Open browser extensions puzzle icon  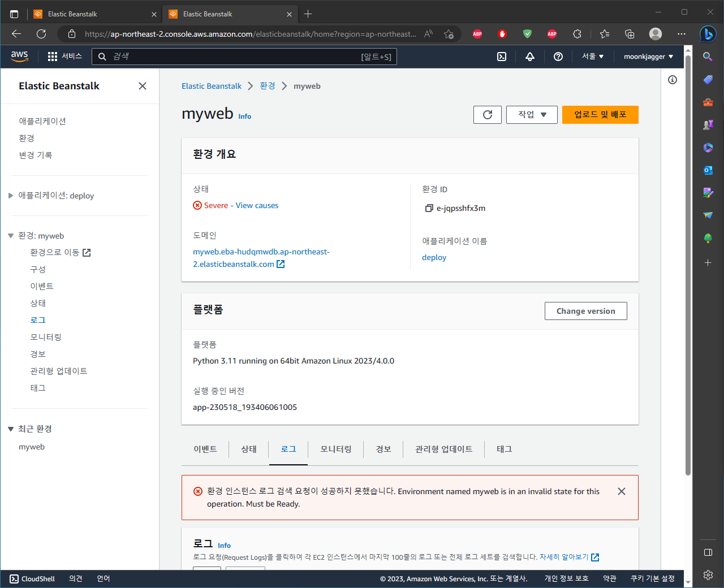[577, 34]
